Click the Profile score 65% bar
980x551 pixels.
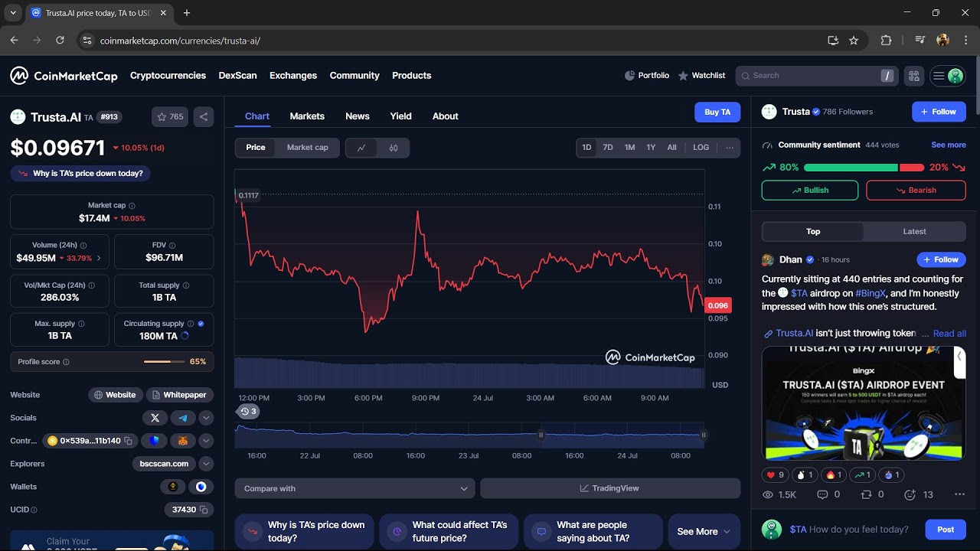112,361
